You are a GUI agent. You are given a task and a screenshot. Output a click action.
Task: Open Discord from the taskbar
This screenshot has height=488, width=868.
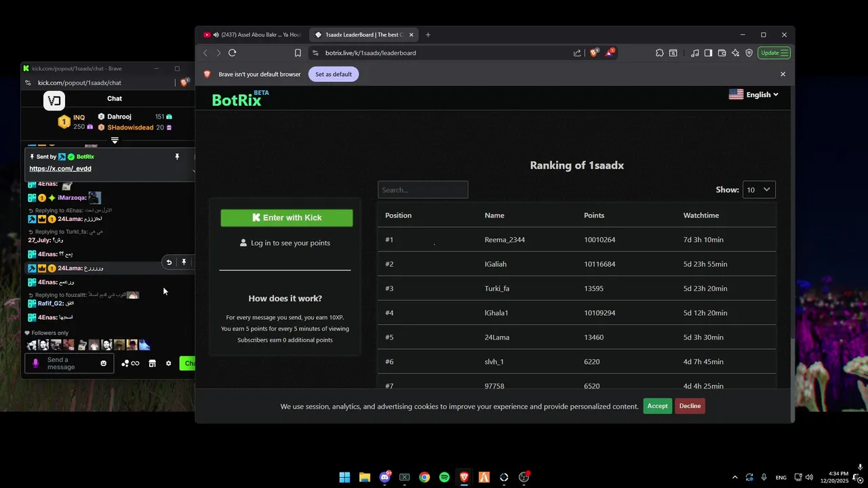pos(385,477)
